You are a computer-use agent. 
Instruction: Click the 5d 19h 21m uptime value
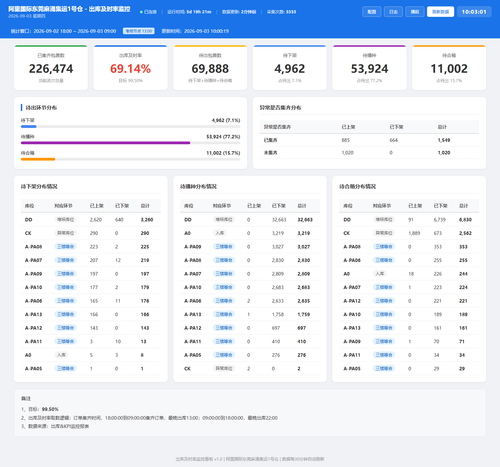[199, 12]
